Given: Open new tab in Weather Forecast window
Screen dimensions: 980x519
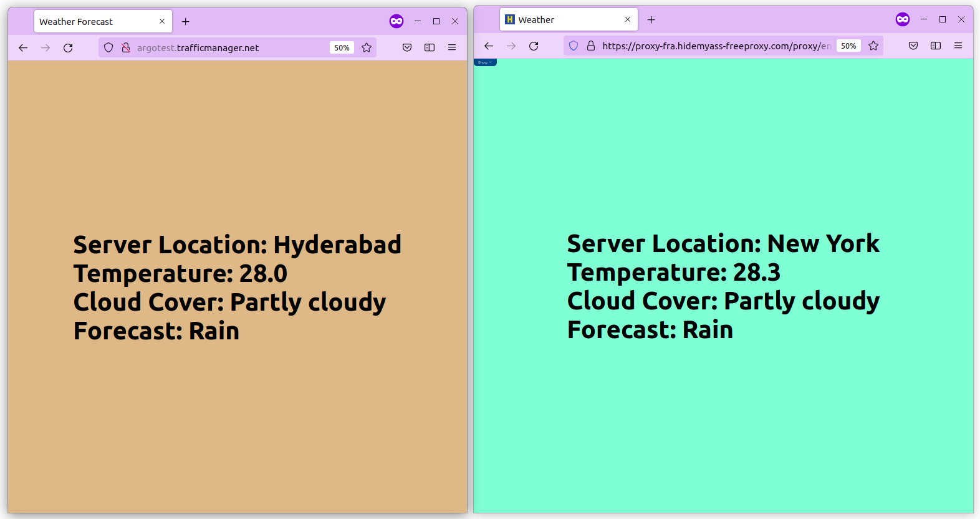Looking at the screenshot, I should (x=186, y=21).
